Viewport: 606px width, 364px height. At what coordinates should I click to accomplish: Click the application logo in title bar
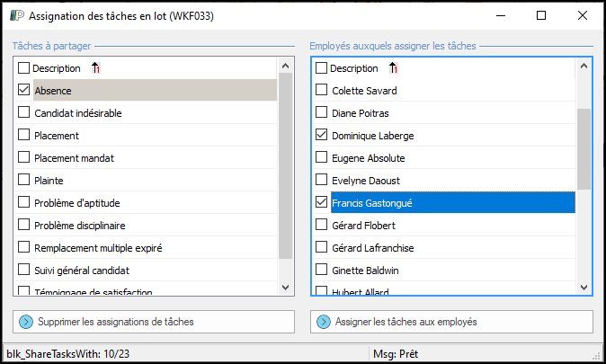[15, 16]
